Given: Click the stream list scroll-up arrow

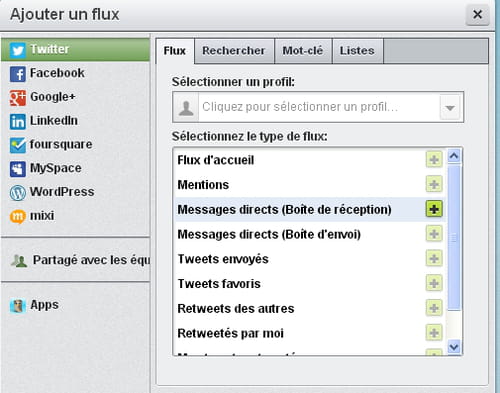Looking at the screenshot, I should point(454,156).
